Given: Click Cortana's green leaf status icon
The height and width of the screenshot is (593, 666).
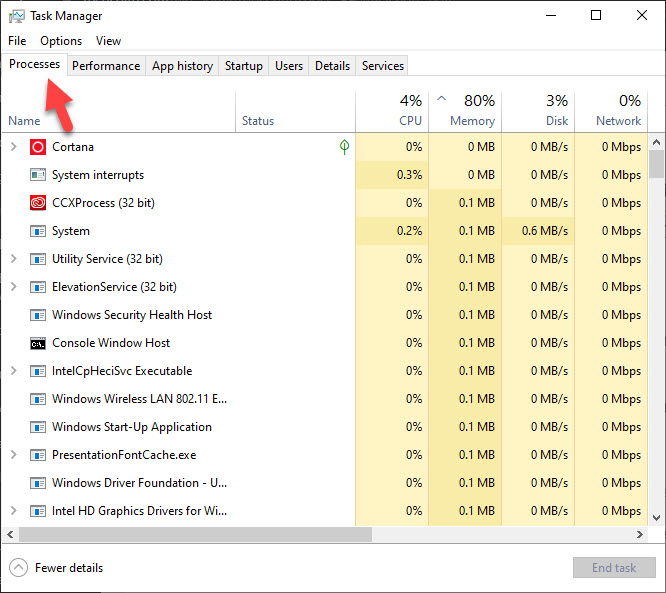Looking at the screenshot, I should point(344,147).
